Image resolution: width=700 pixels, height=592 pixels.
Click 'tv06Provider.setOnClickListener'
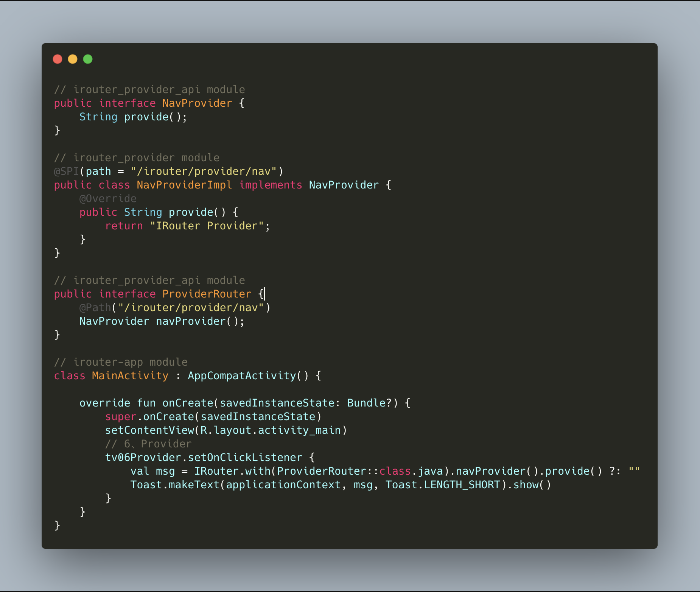pos(204,458)
